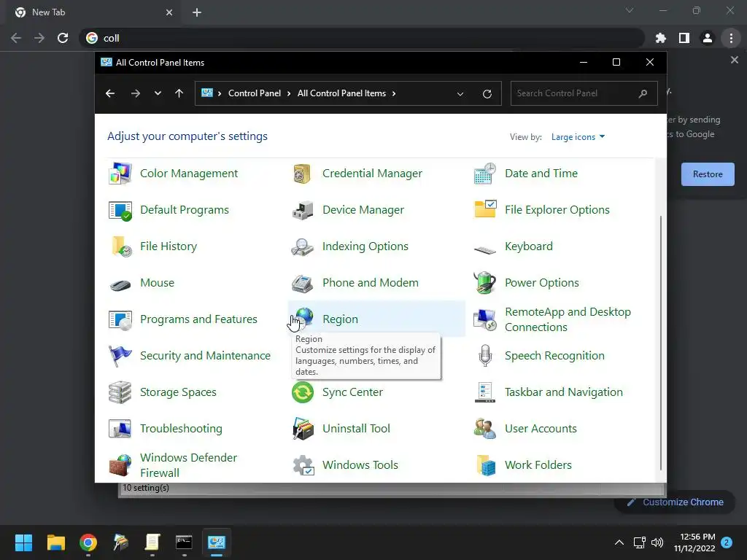Click the Control Panel vertical scrollbar

click(x=661, y=343)
